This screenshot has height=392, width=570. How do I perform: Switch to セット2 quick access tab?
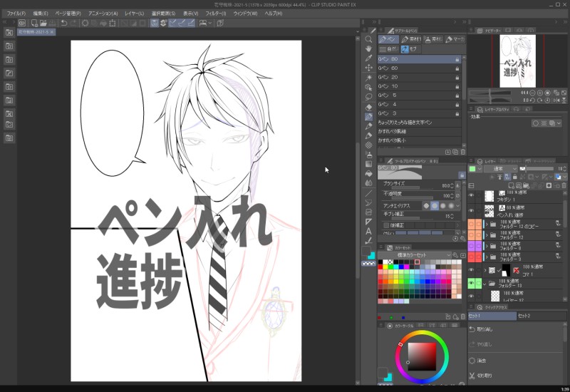(x=541, y=316)
